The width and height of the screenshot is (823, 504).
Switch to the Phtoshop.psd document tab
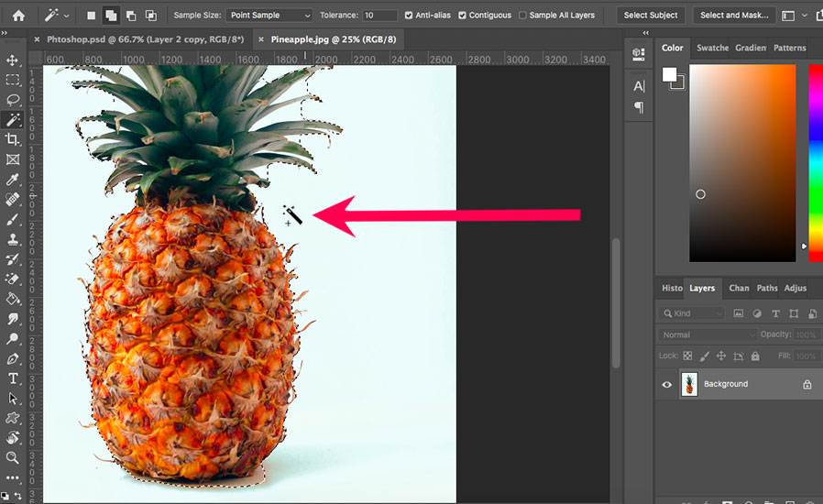tap(146, 39)
